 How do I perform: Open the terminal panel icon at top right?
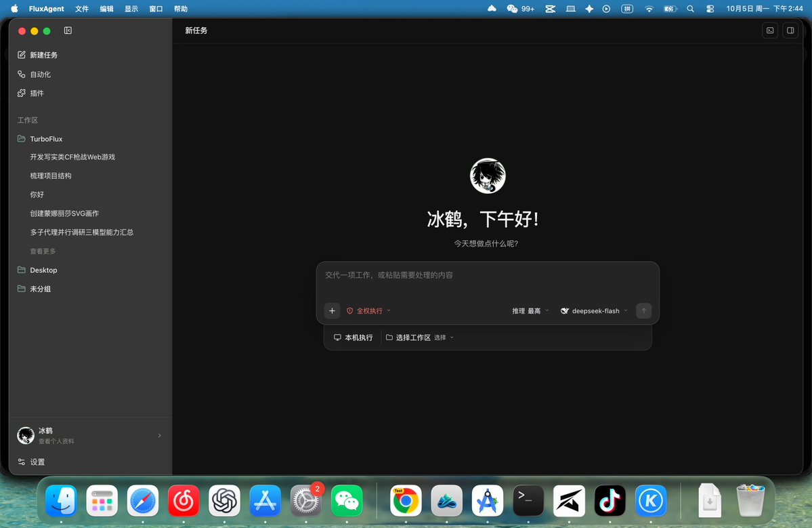click(x=770, y=31)
